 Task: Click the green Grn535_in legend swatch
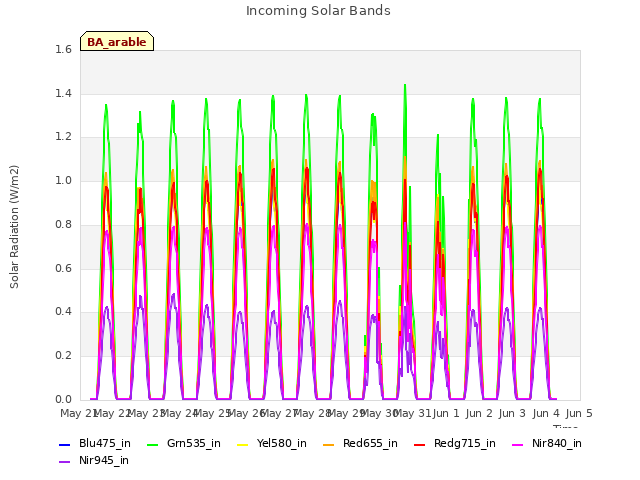152,444
